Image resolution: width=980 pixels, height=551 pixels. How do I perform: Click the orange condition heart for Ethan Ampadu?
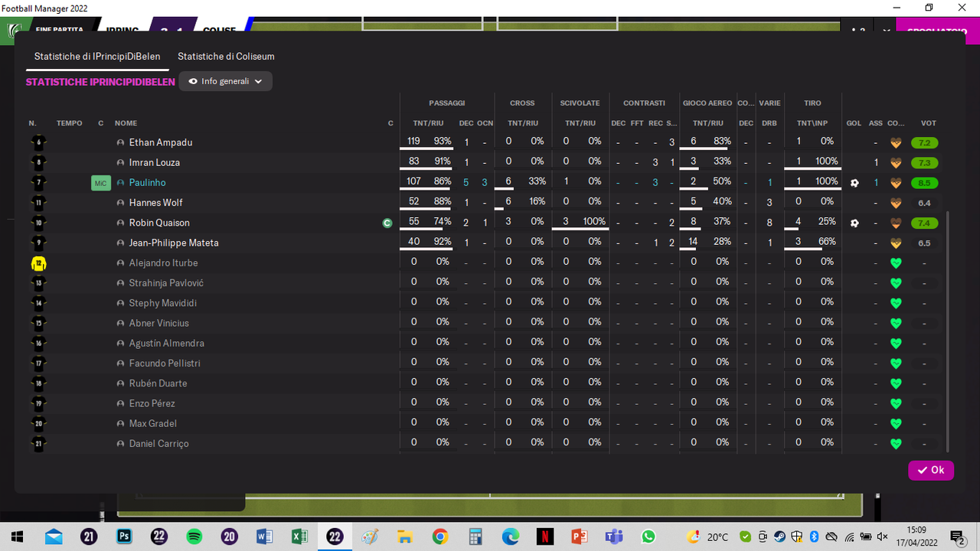(x=896, y=143)
